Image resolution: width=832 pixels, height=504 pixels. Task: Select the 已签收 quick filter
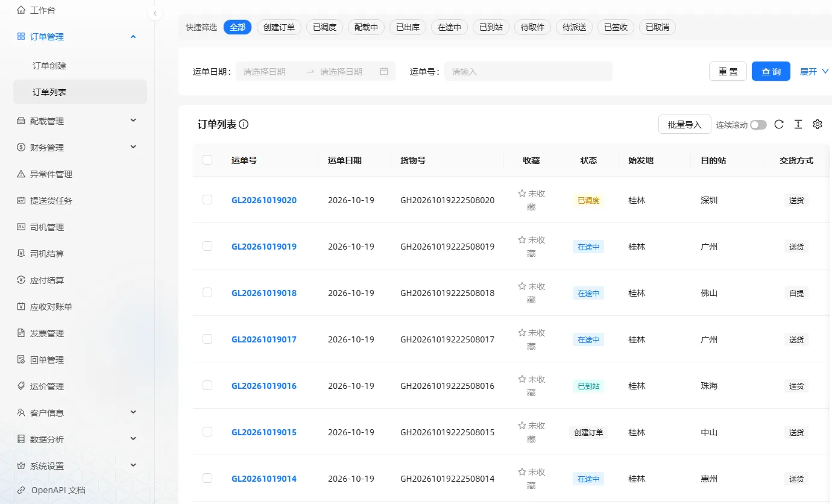pos(616,27)
